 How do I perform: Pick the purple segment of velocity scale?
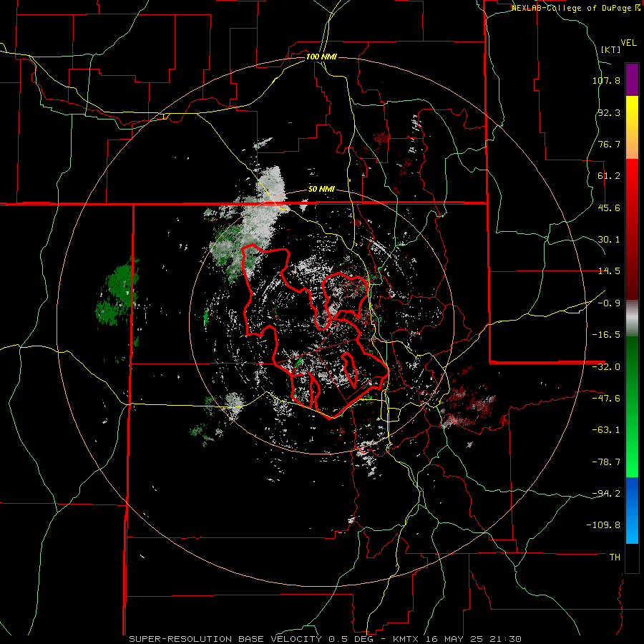click(x=632, y=80)
